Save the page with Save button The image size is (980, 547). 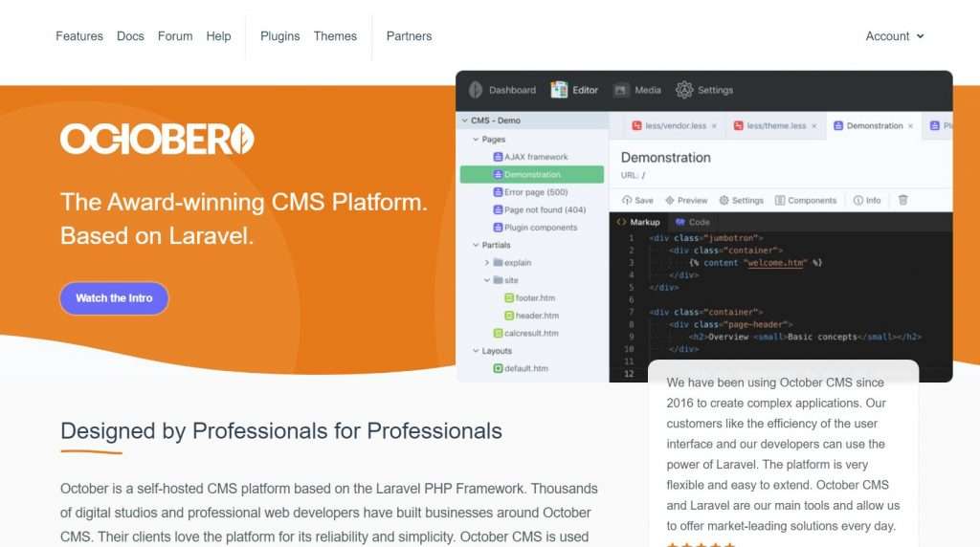pos(637,201)
